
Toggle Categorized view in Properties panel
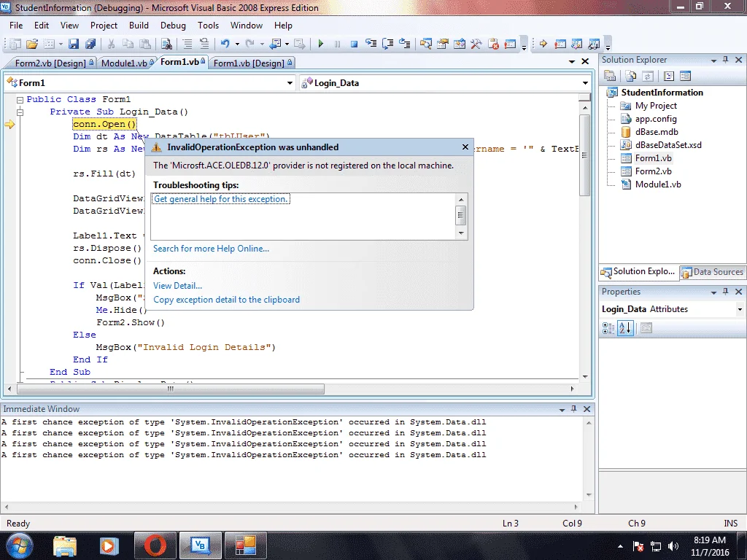click(x=608, y=327)
